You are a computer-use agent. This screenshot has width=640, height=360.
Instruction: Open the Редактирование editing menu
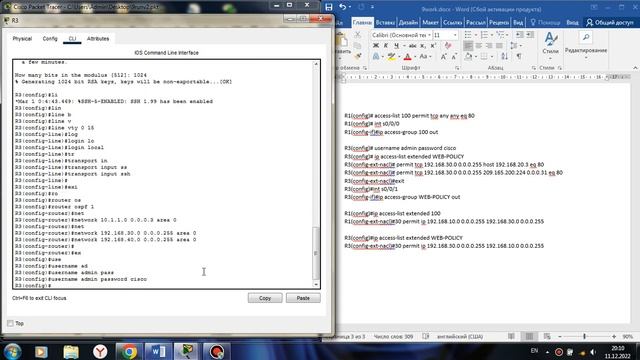pos(586,44)
